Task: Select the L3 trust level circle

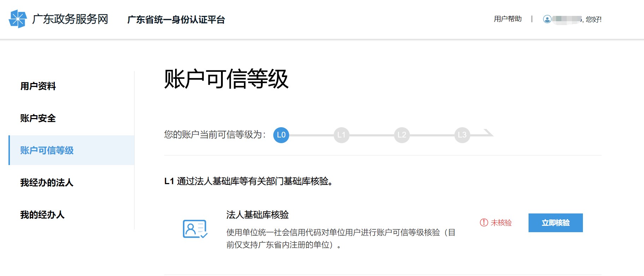Action: 462,135
